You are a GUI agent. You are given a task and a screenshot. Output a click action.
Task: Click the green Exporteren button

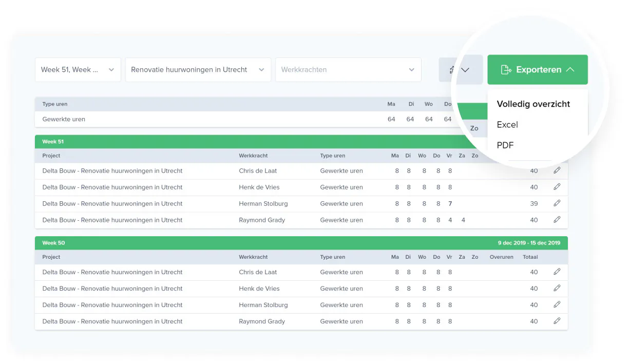tap(538, 70)
